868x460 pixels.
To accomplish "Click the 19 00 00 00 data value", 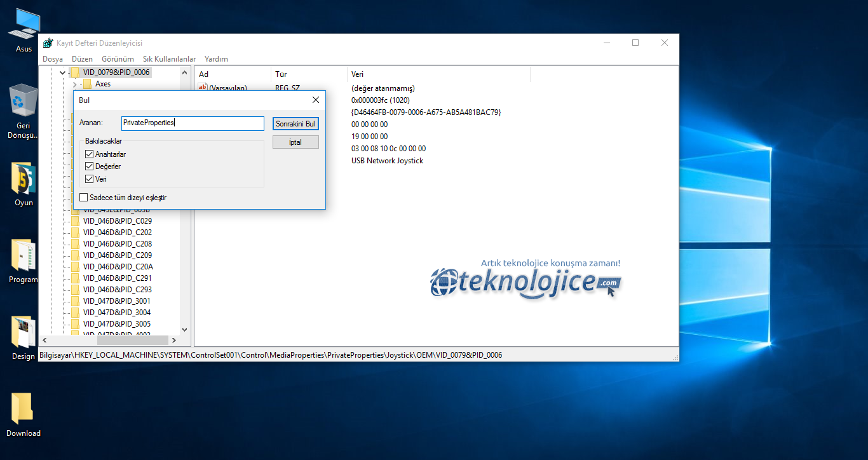I will [x=369, y=137].
